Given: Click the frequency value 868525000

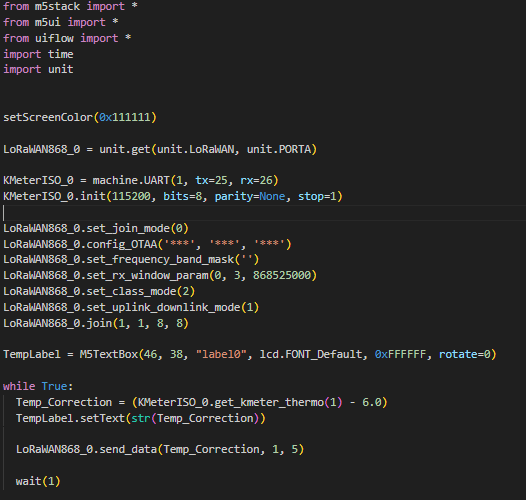Looking at the screenshot, I should [x=282, y=275].
